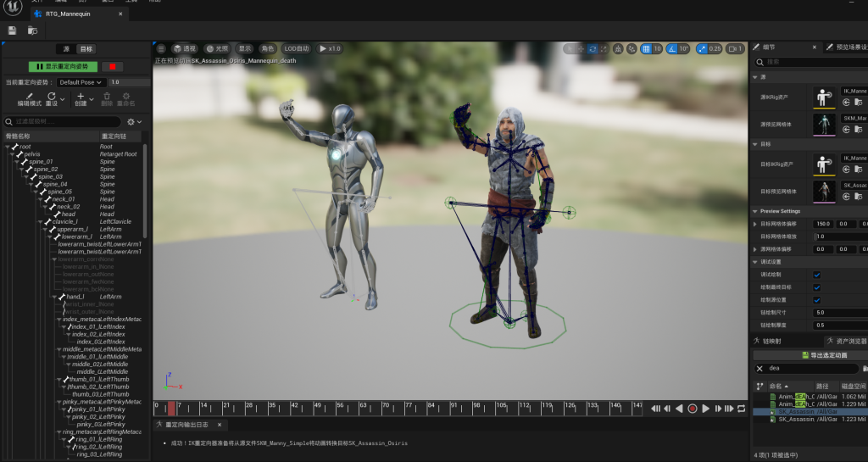Clear the dea search text
This screenshot has height=462, width=868.
[x=759, y=369]
